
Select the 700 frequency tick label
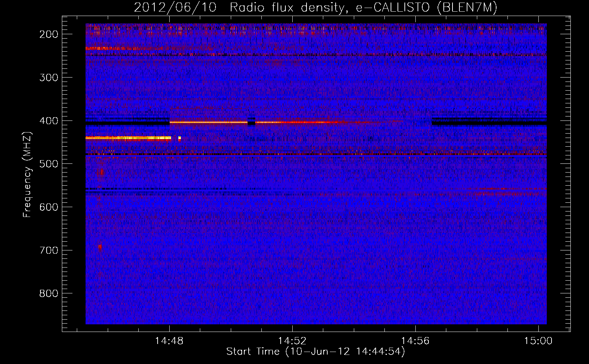click(49, 250)
